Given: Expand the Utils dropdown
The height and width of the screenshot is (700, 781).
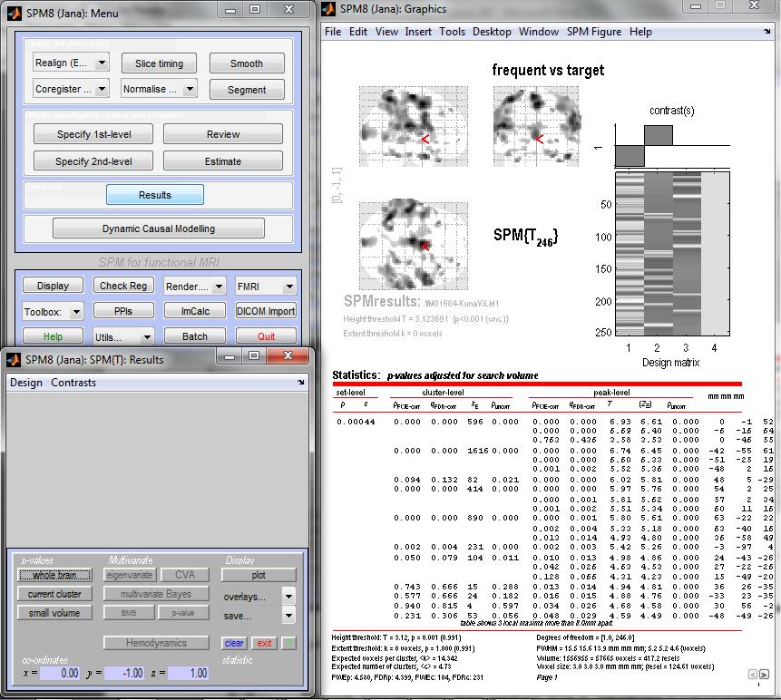Looking at the screenshot, I should click(123, 337).
